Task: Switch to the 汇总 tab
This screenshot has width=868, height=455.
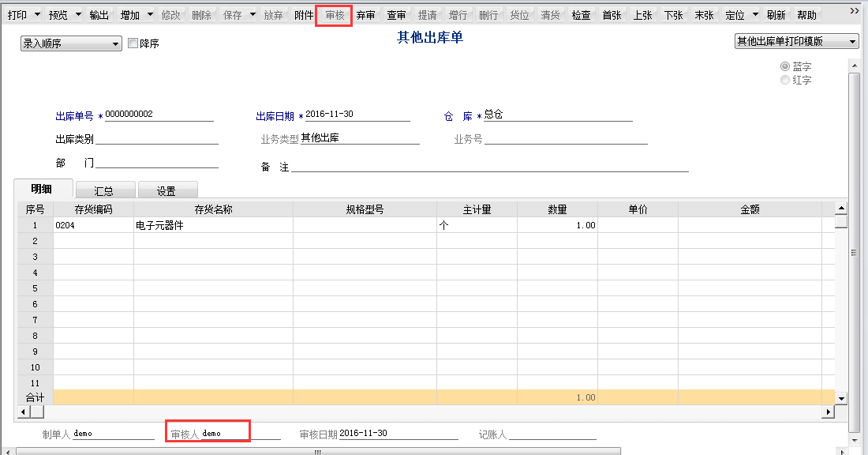Action: click(105, 190)
